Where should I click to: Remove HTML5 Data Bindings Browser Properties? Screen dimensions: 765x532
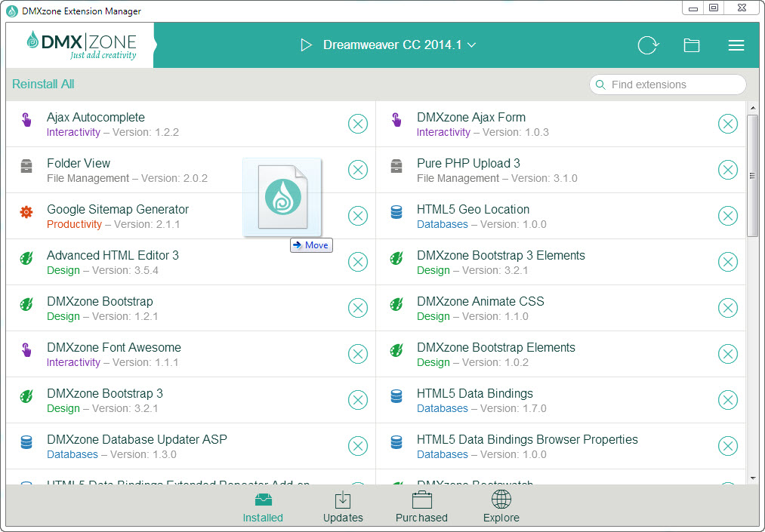tap(727, 446)
